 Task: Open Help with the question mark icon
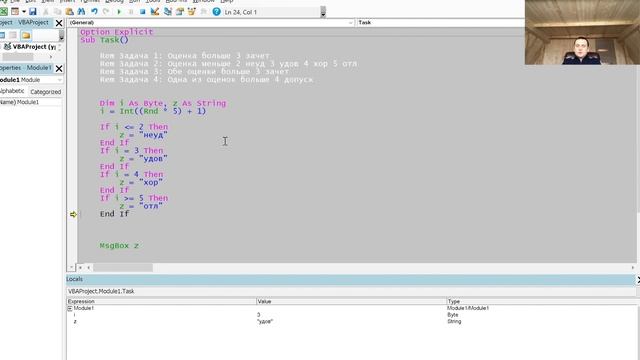point(216,12)
